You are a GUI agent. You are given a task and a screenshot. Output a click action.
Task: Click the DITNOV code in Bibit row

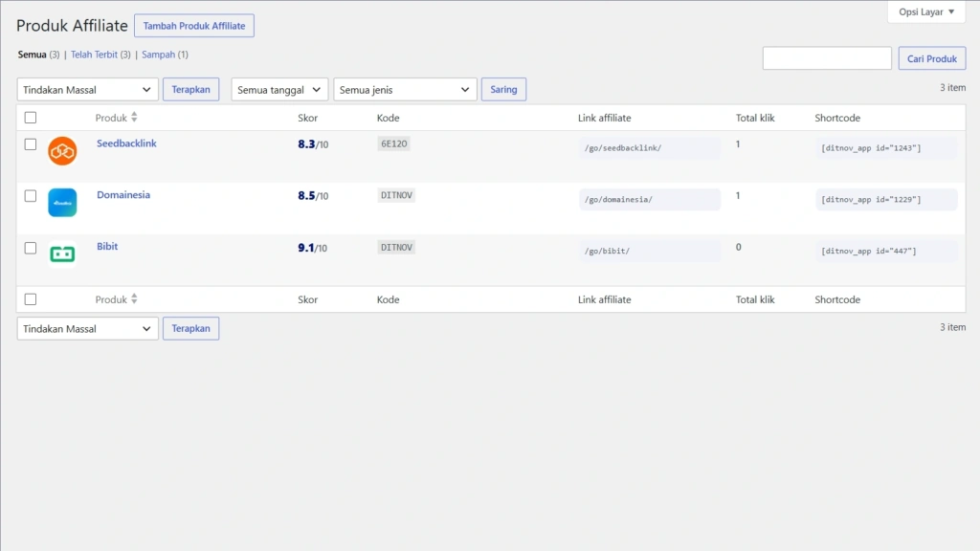pyautogui.click(x=396, y=248)
